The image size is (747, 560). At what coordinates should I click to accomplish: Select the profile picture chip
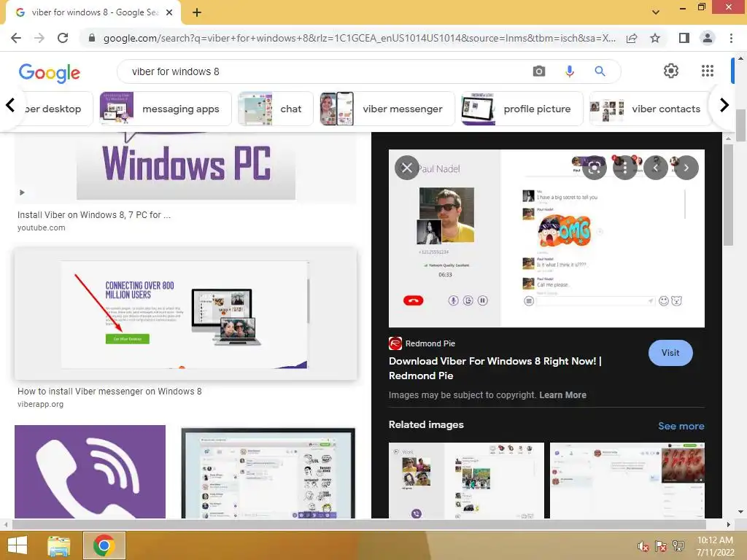click(x=522, y=109)
